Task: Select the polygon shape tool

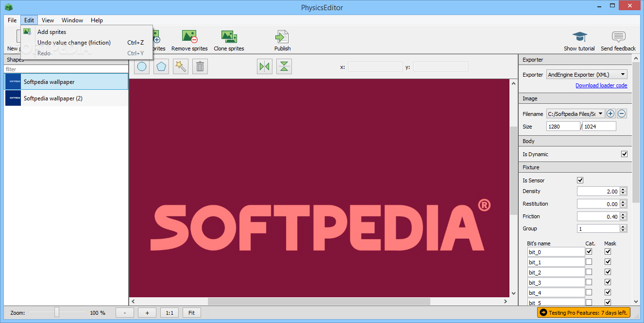Action: click(162, 66)
